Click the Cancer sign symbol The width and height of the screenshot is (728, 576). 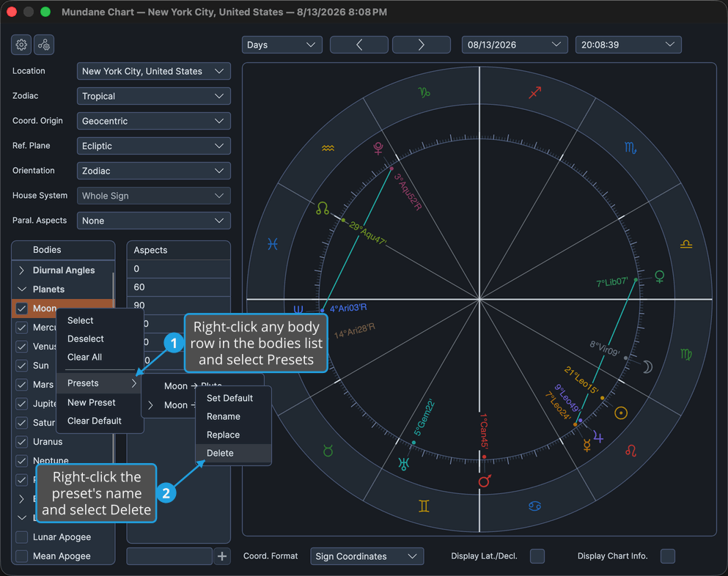pos(535,506)
